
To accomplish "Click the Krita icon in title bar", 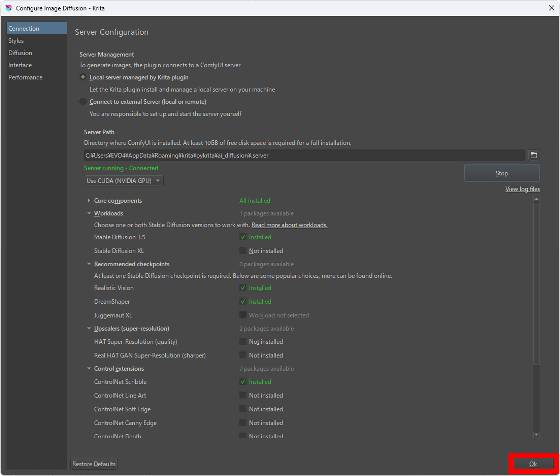I will pyautogui.click(x=8, y=8).
